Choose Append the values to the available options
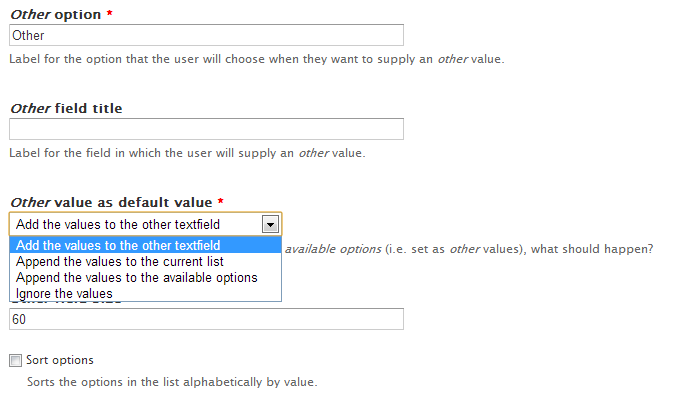This screenshot has height=396, width=686. click(145, 278)
